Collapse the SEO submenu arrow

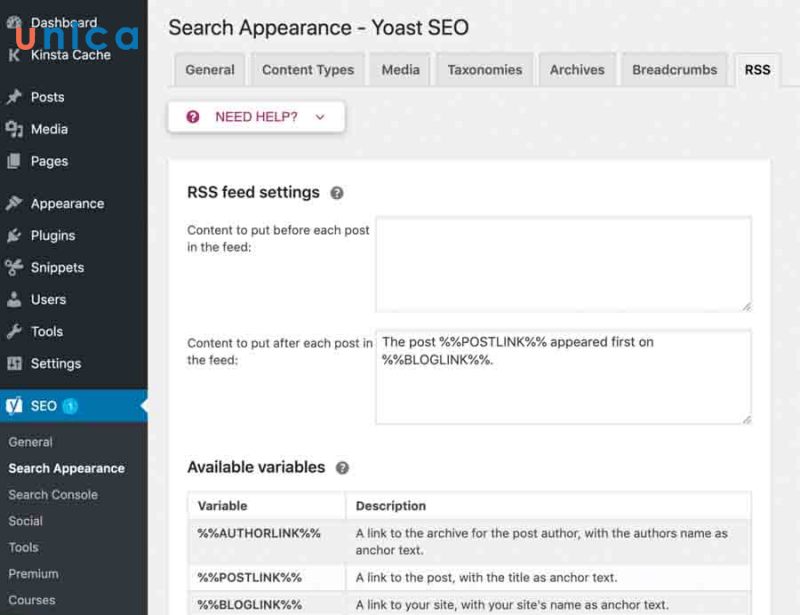[142, 406]
